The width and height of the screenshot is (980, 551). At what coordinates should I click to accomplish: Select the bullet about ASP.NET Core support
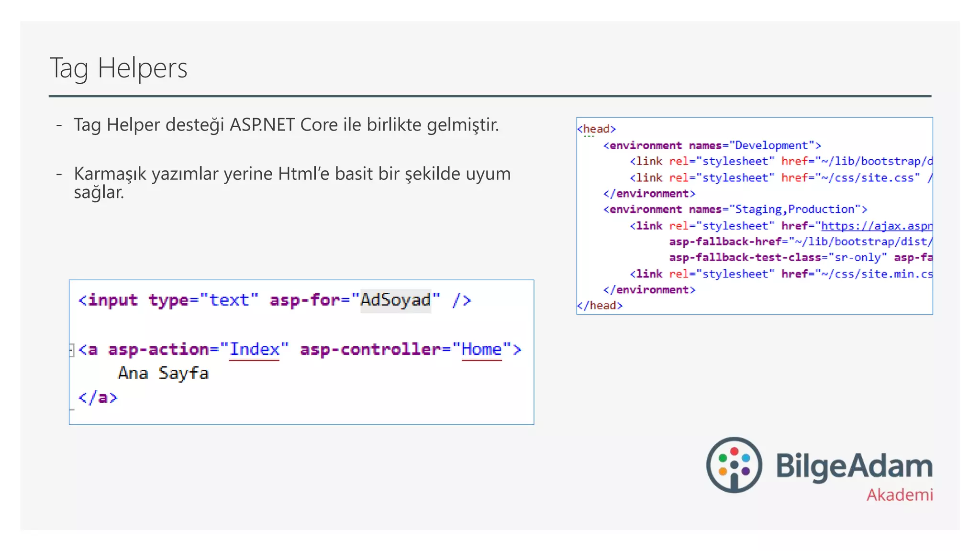(x=286, y=125)
